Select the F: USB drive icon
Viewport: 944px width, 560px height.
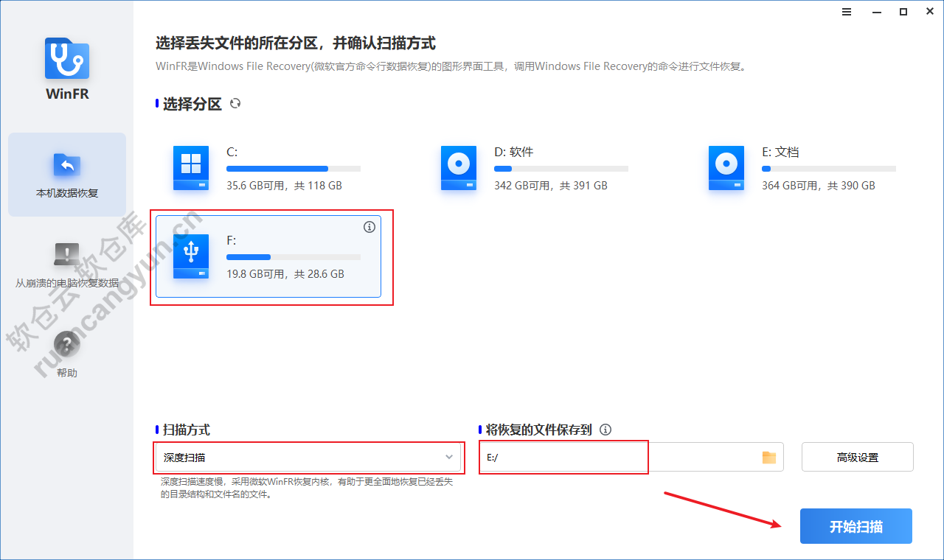coord(191,256)
